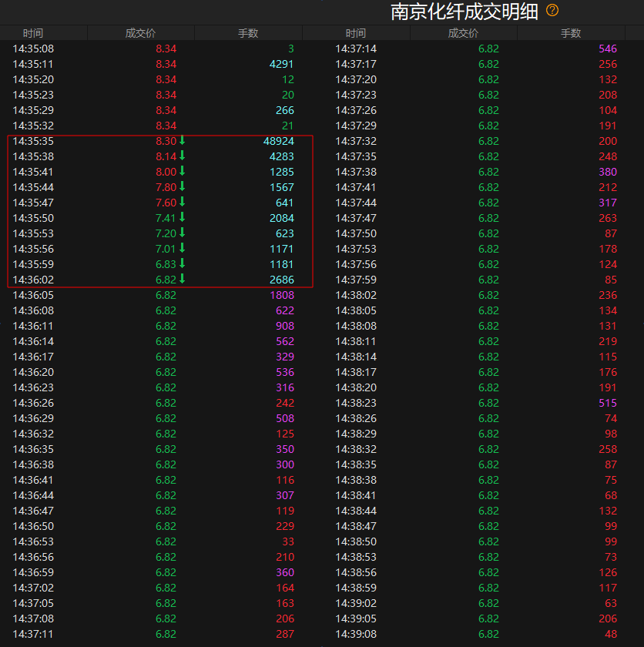Click price 6.82 in the 14:38:41 row
644x647 pixels.
point(488,495)
